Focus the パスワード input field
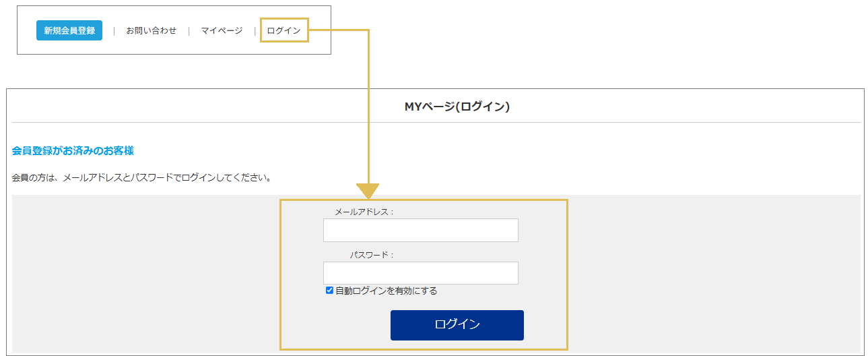The width and height of the screenshot is (868, 356). pos(420,273)
